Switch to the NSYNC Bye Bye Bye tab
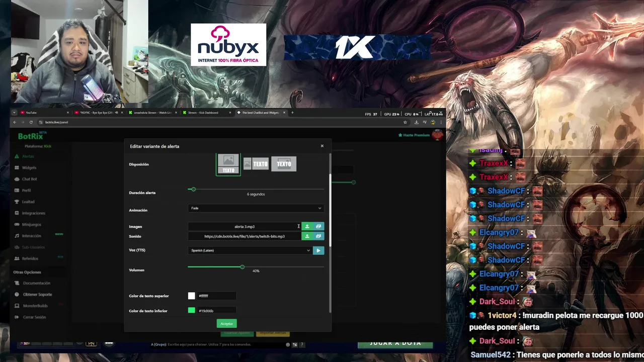The height and width of the screenshot is (362, 644). pyautogui.click(x=99, y=113)
